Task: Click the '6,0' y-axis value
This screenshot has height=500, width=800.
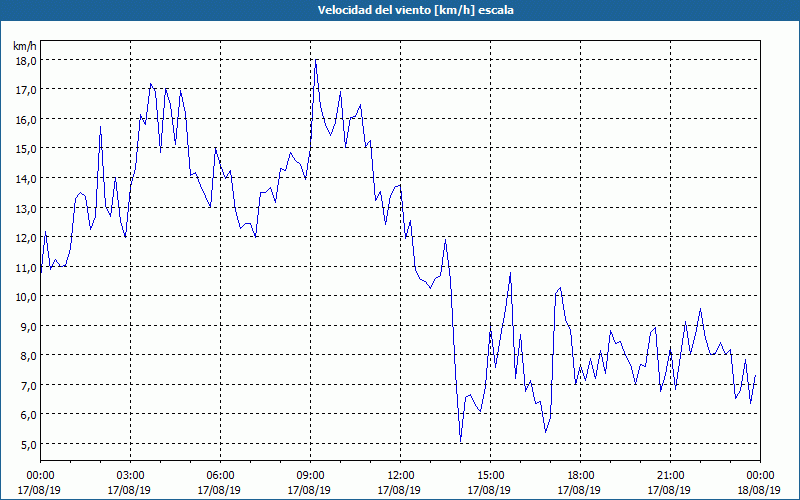Action: pyautogui.click(x=29, y=415)
